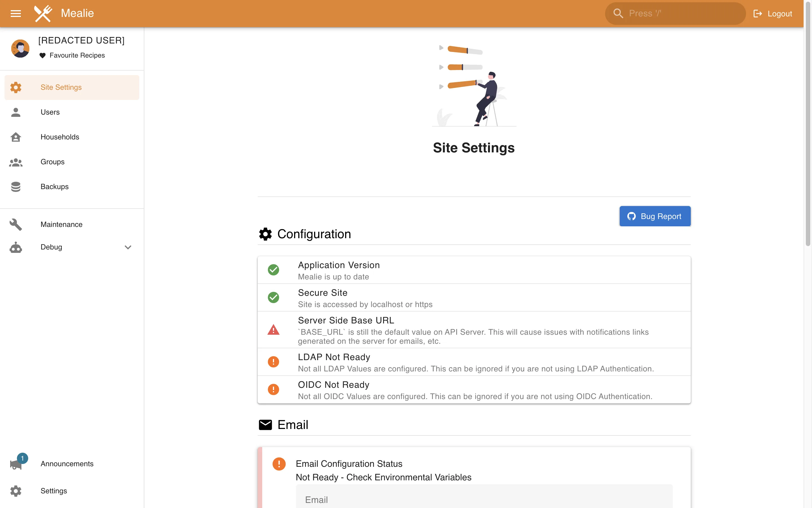Click the green check for Application Version
This screenshot has height=508, width=812.
273,270
